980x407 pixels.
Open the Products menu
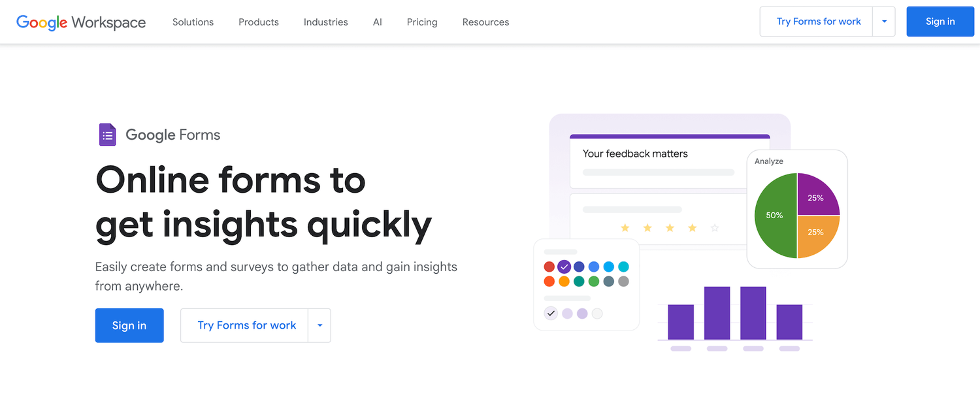(259, 22)
